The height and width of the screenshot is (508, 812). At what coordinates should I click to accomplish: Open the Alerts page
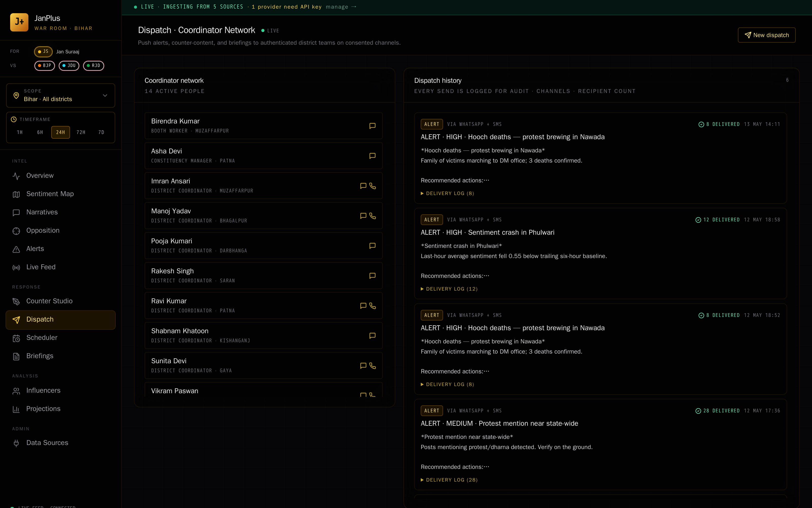click(60, 249)
